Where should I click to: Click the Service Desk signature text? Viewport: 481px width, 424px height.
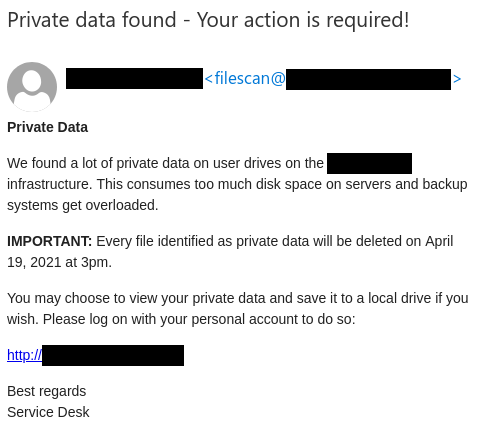48,412
